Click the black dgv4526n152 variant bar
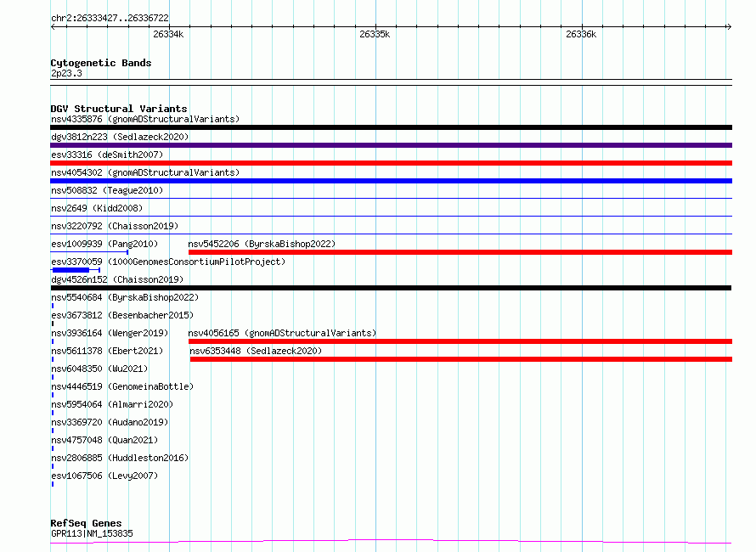This screenshot has height=552, width=756. [391, 288]
